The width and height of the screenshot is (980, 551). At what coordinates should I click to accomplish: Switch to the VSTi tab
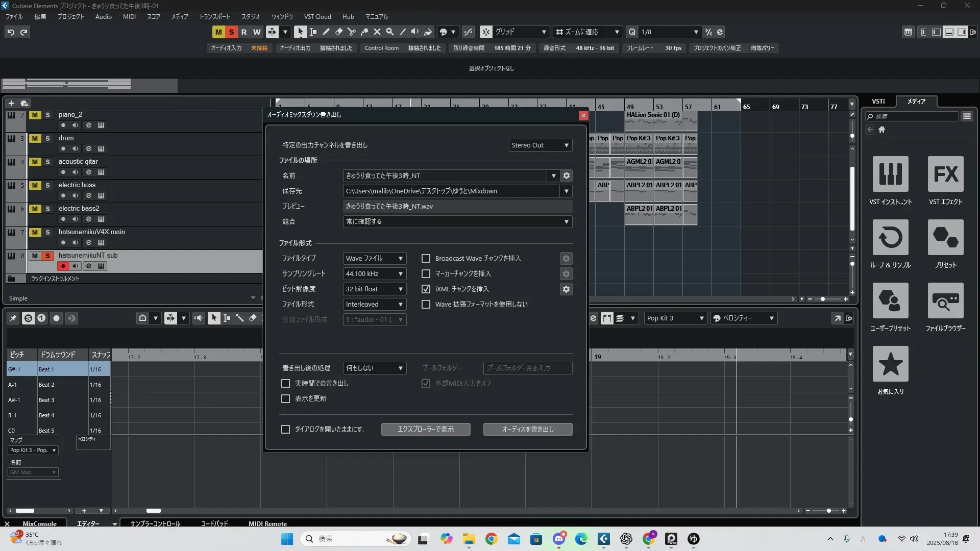878,101
